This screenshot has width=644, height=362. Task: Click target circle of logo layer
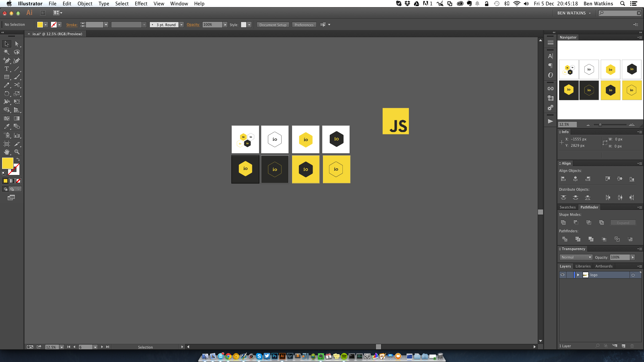(x=633, y=275)
